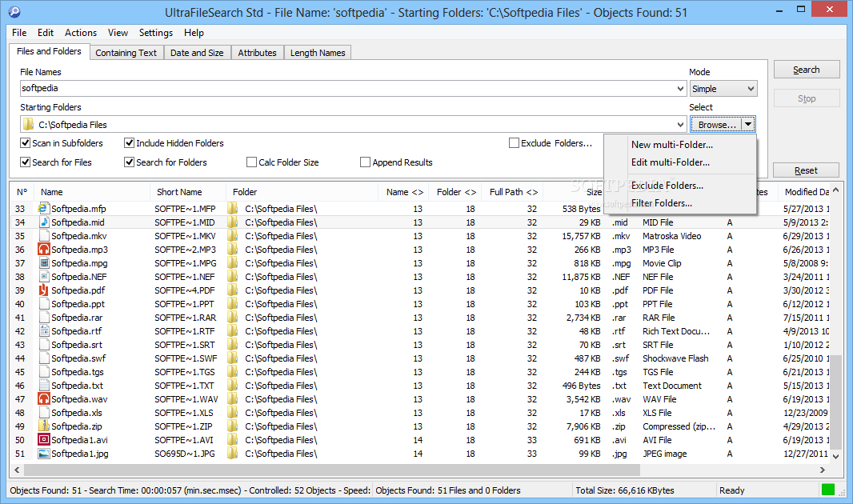Viewport: 853px width, 504px height.
Task: Switch to the Date and Size tab
Action: [x=197, y=53]
